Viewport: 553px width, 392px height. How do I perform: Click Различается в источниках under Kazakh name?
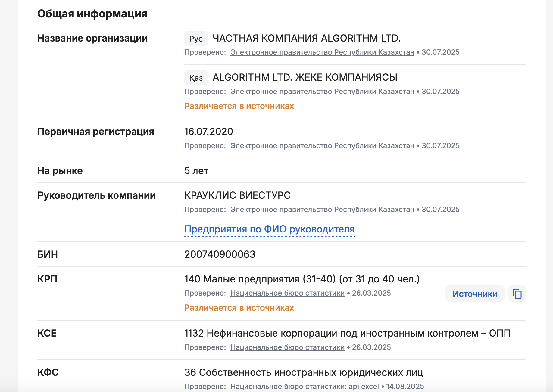click(x=239, y=106)
